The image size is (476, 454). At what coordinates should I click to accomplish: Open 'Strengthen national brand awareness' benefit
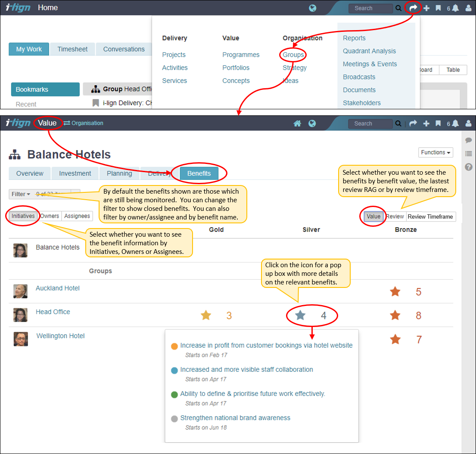click(235, 417)
